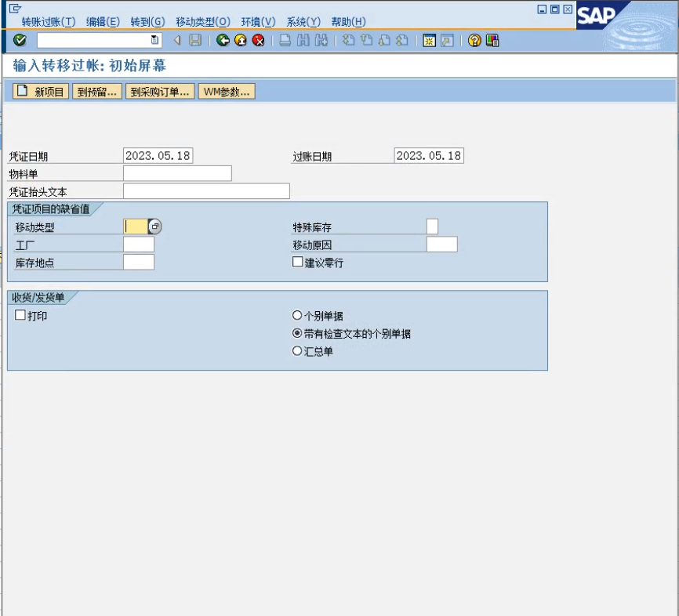This screenshot has width=679, height=616.
Task: Expand the command field history dropdown
Action: (154, 40)
